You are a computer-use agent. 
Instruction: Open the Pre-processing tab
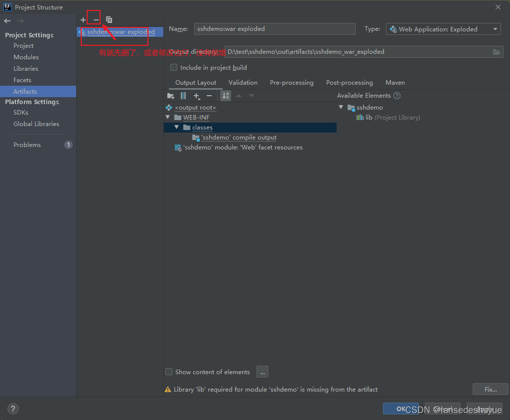(x=292, y=83)
